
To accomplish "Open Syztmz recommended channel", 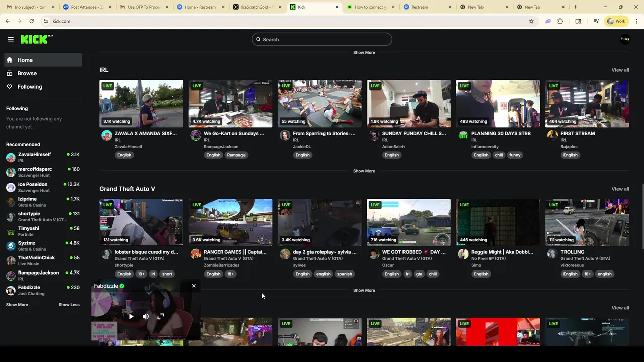I will point(43,246).
